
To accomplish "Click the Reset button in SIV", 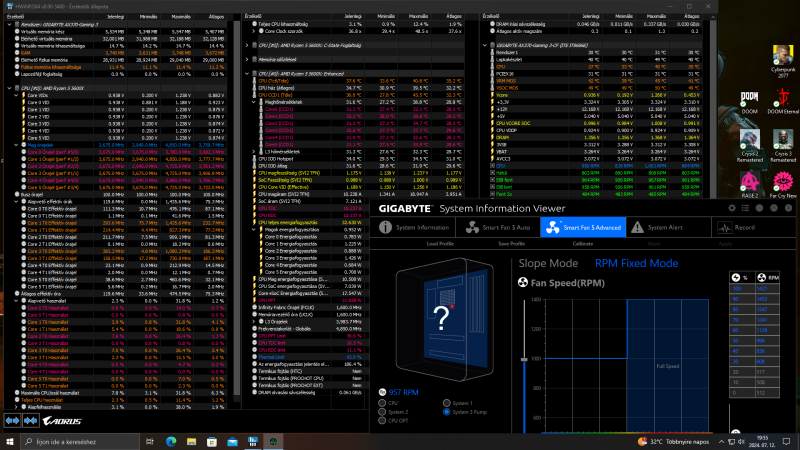I will coord(654,244).
